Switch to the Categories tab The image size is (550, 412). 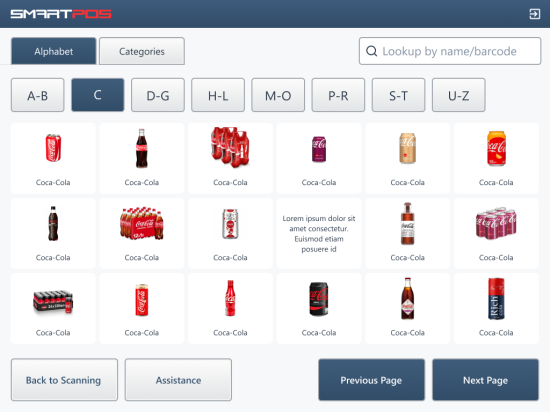[x=142, y=51]
